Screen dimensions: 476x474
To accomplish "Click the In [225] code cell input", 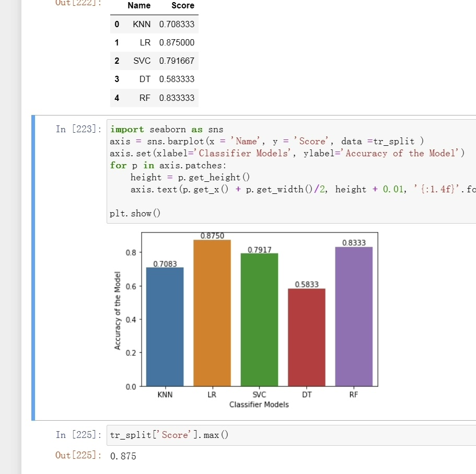I will (292, 435).
